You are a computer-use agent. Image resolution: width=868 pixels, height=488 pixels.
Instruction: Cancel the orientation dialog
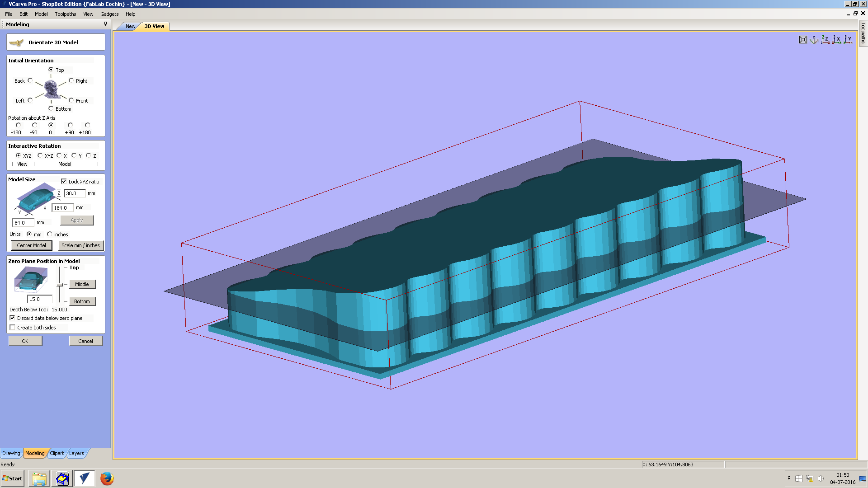pos(86,341)
